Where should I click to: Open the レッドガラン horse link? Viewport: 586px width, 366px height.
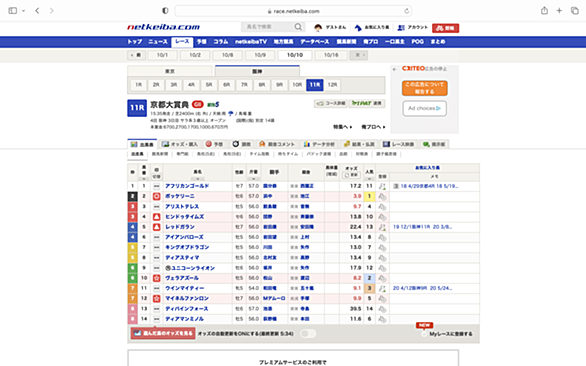(x=180, y=227)
